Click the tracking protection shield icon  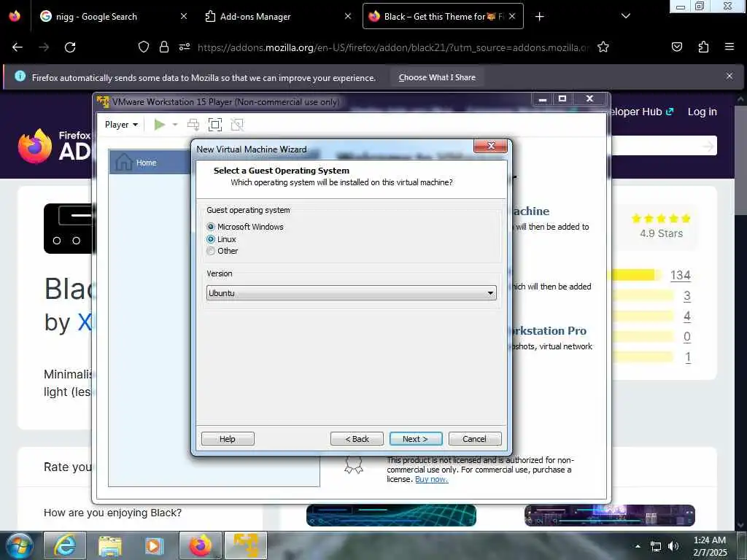click(144, 47)
